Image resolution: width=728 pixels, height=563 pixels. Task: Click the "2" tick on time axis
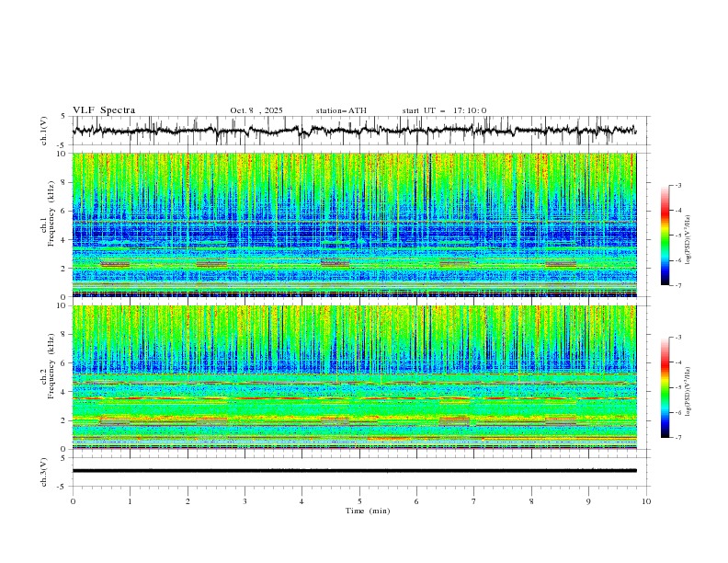pyautogui.click(x=188, y=501)
